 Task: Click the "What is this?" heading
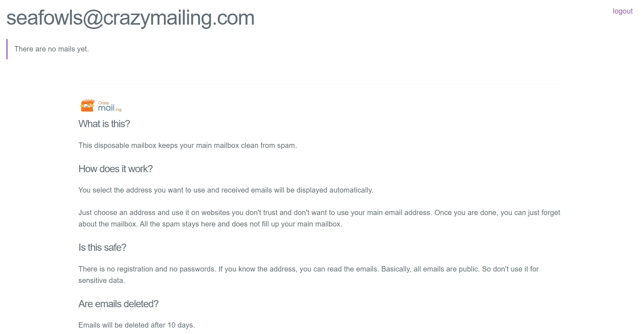pyautogui.click(x=104, y=124)
